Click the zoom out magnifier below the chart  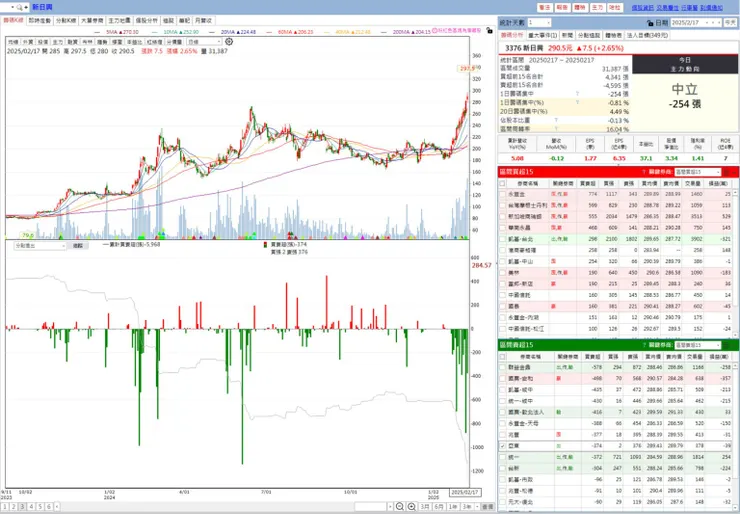[400, 506]
